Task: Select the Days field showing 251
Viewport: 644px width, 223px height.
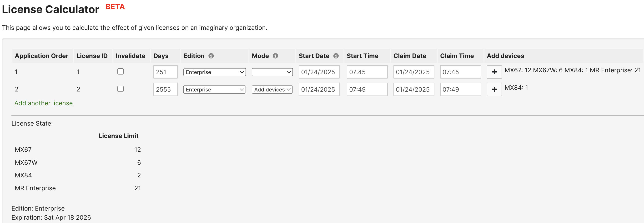Action: pos(165,72)
